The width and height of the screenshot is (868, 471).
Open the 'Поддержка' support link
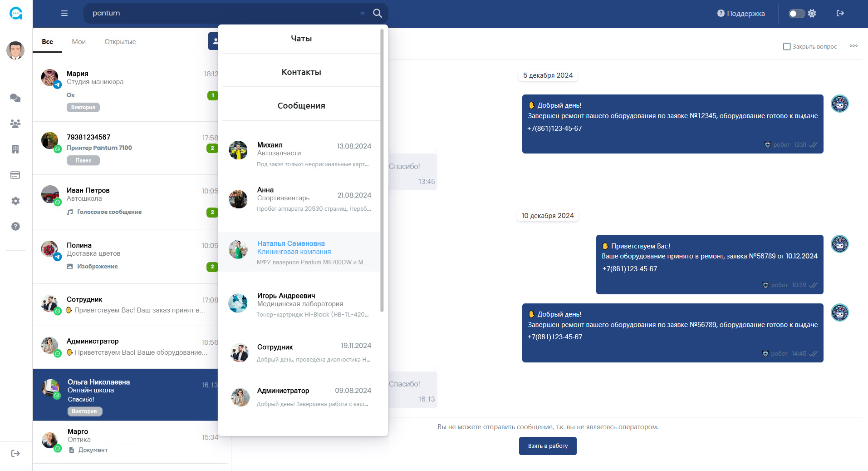(741, 14)
